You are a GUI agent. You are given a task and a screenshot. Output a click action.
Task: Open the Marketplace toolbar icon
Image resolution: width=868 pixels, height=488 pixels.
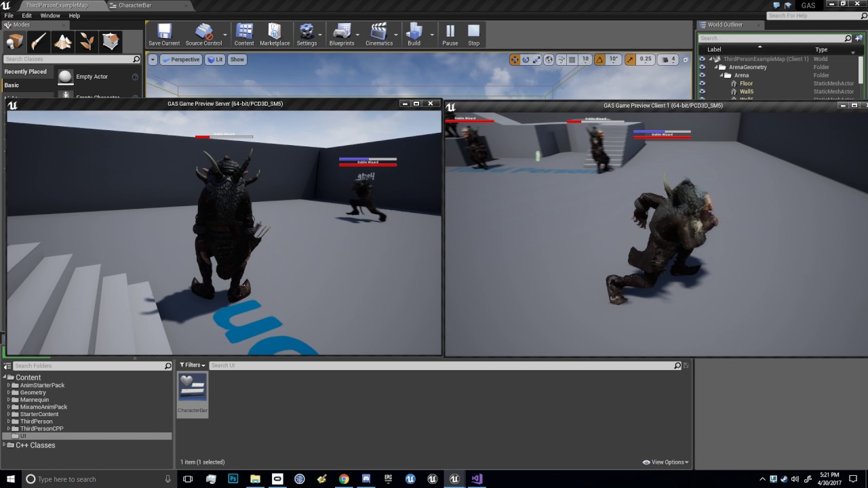point(275,35)
